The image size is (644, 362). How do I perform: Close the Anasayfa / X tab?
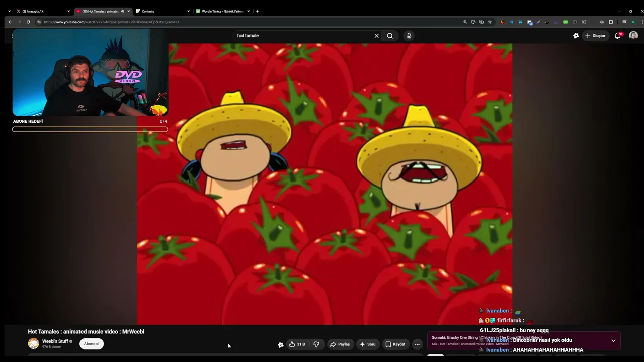pyautogui.click(x=69, y=11)
